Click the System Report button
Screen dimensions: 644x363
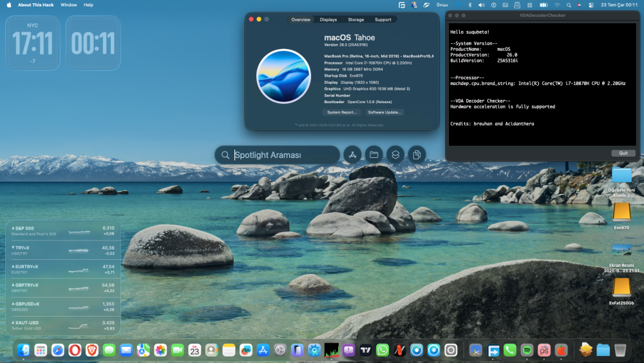[x=342, y=112]
